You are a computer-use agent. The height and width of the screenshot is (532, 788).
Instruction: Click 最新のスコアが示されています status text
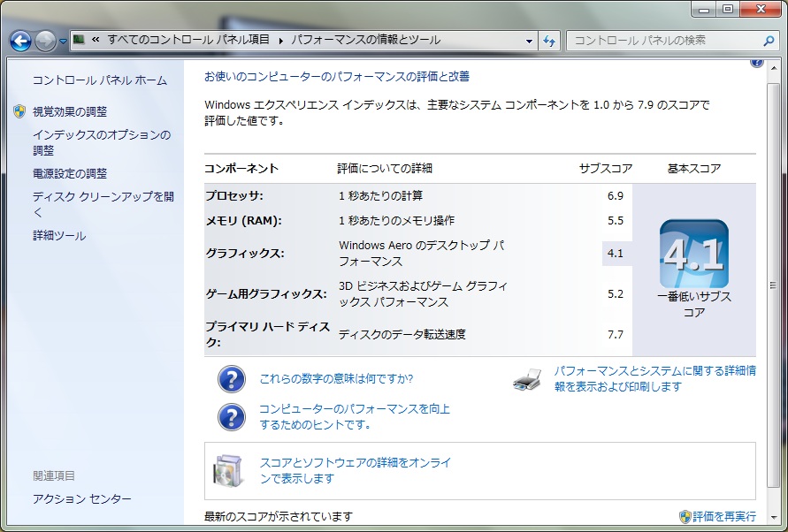279,516
